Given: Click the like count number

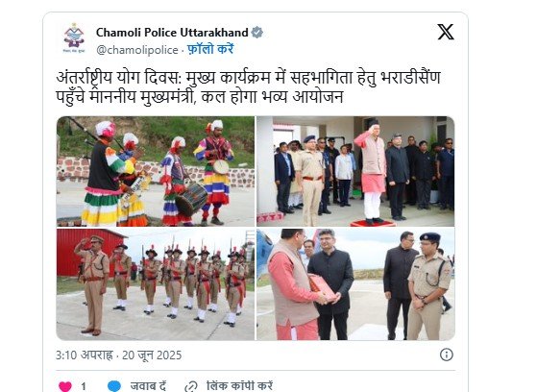Looking at the screenshot, I should click(84, 386).
